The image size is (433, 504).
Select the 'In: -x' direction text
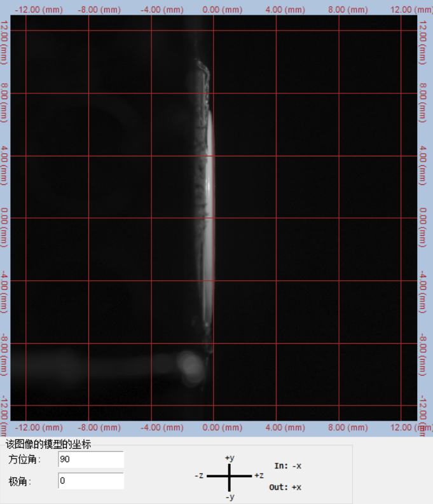point(288,466)
